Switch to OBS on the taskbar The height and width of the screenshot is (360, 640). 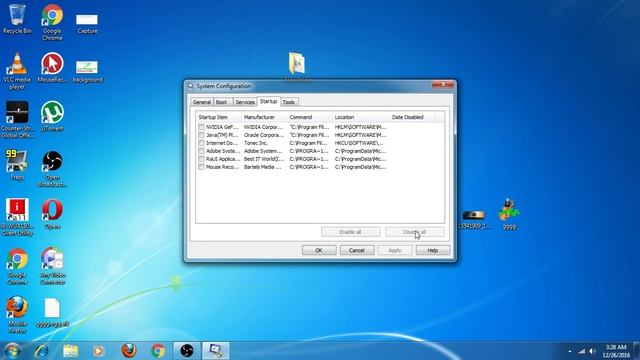coord(187,351)
